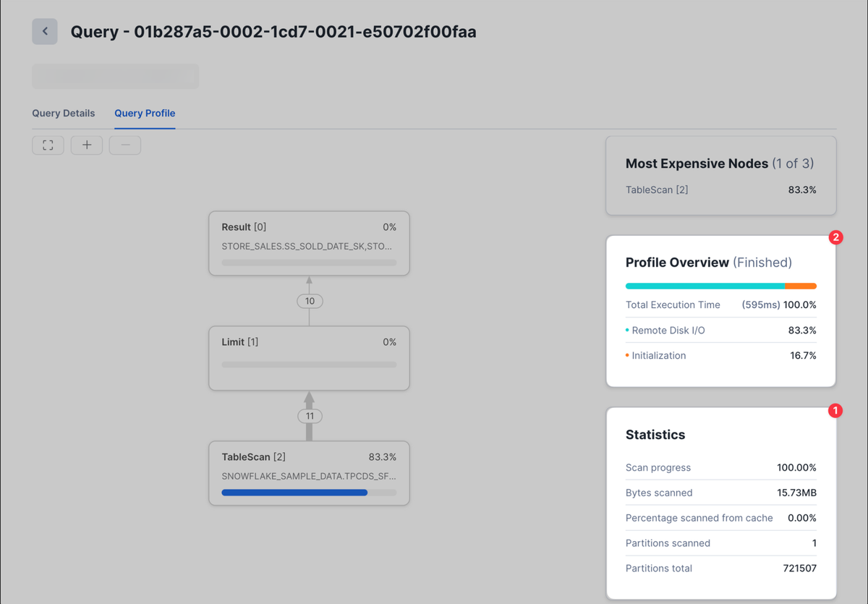This screenshot has width=868, height=604.
Task: Click the Remote Disk I/O row
Action: coord(720,331)
